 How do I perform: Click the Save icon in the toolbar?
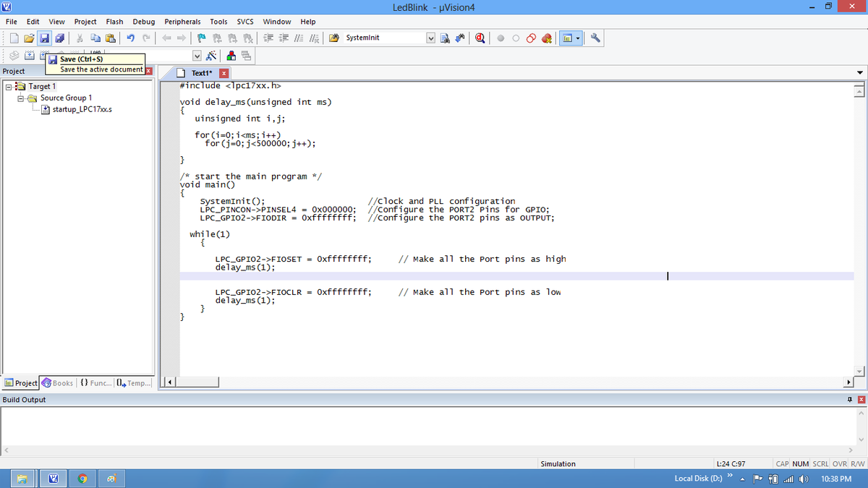[x=44, y=38]
